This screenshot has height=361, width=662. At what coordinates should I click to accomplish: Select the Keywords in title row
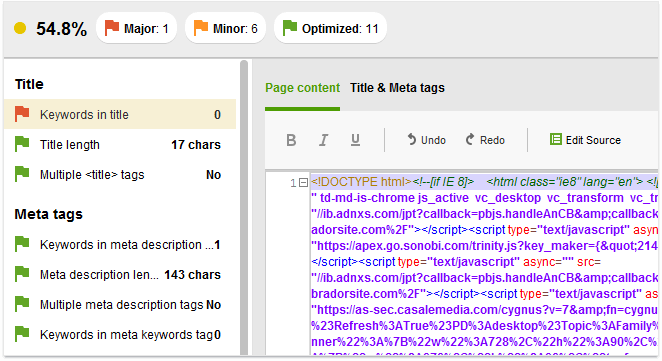[x=120, y=114]
